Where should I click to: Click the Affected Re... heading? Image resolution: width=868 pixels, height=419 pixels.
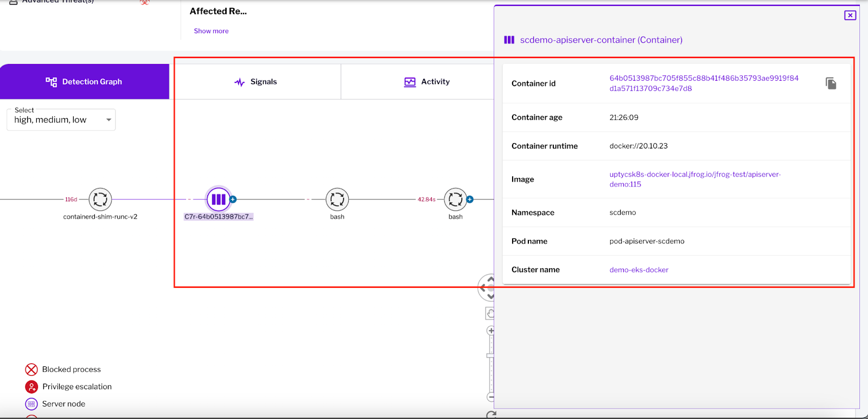coord(218,11)
